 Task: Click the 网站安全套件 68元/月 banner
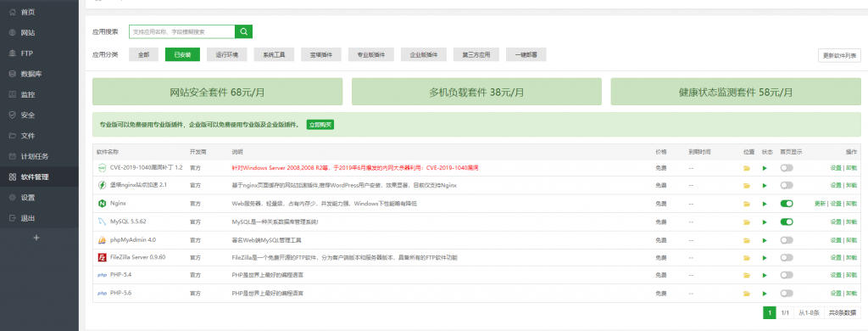point(218,92)
